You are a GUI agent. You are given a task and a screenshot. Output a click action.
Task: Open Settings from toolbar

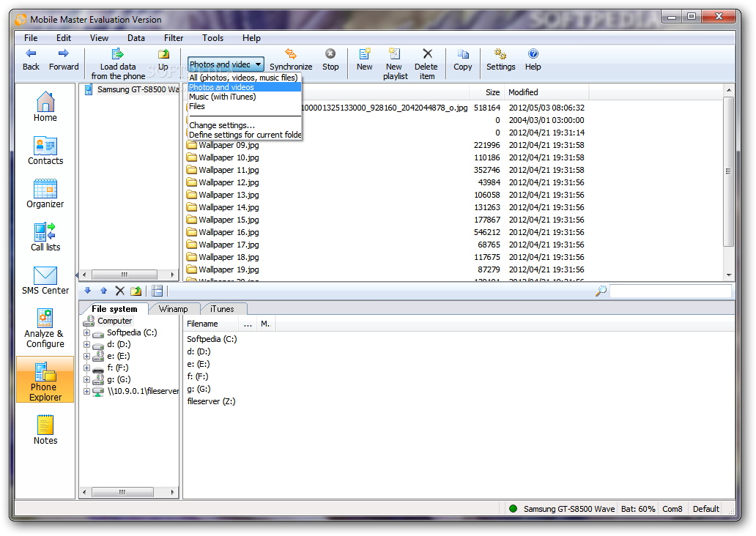pyautogui.click(x=500, y=59)
